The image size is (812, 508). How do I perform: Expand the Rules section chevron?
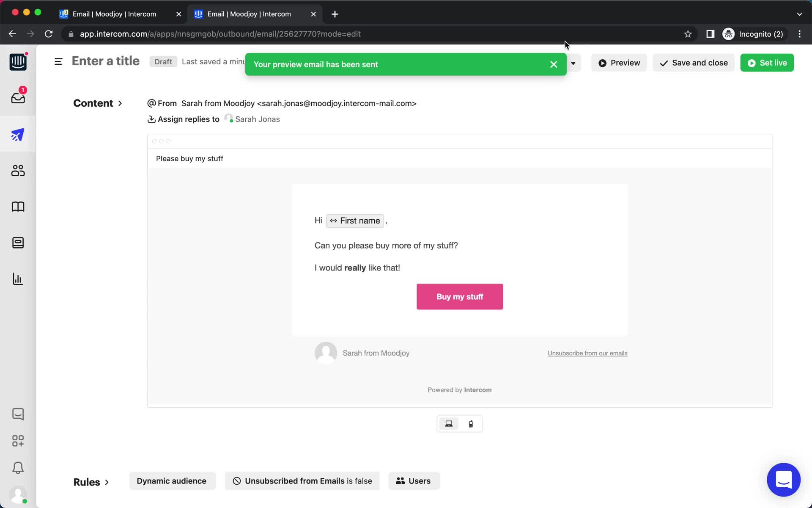point(107,481)
